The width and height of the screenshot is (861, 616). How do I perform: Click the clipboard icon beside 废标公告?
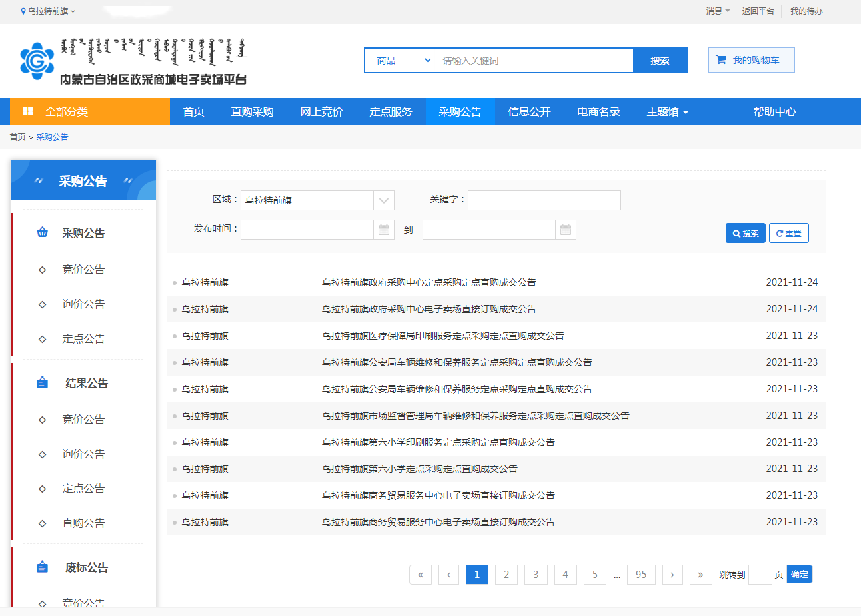pos(43,567)
